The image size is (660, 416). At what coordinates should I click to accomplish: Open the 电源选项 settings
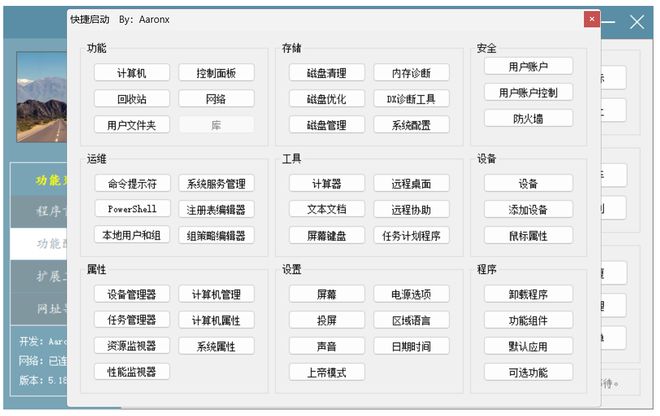[x=411, y=294]
